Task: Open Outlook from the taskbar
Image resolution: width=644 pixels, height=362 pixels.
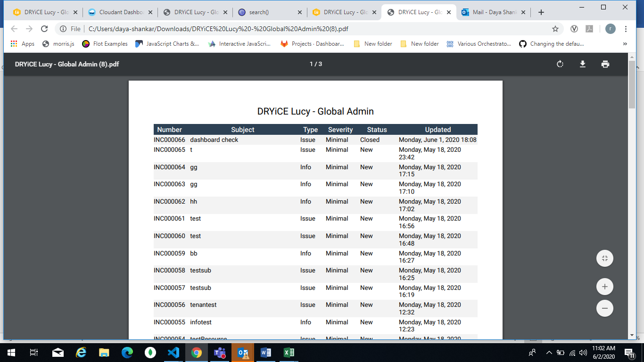Action: (x=243, y=353)
